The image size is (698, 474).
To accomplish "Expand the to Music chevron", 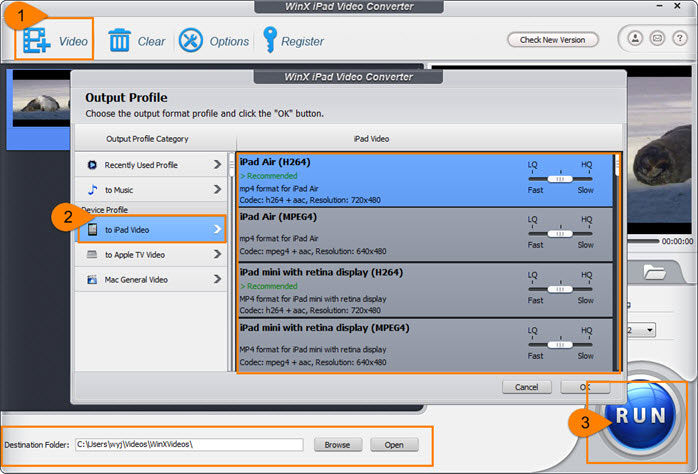I will point(217,190).
